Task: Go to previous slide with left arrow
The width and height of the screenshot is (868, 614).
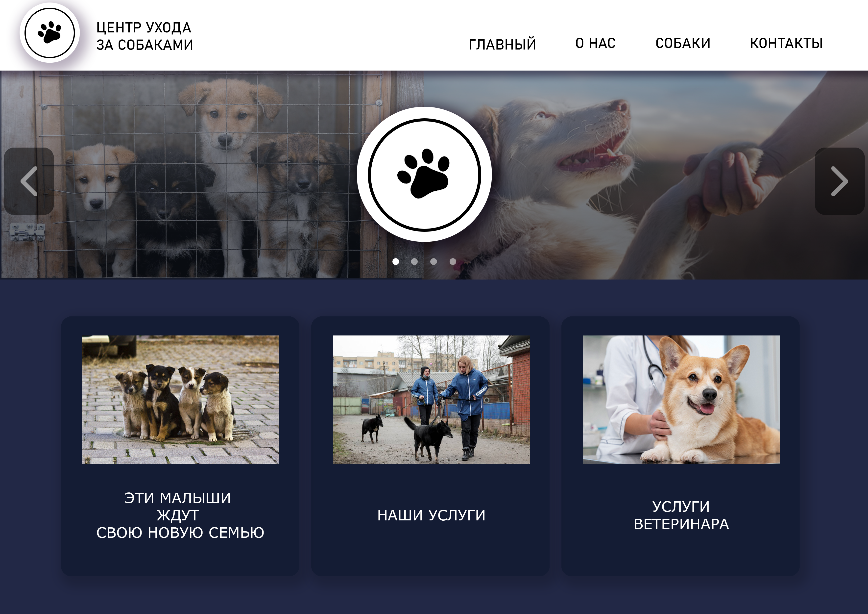Action: [x=29, y=181]
